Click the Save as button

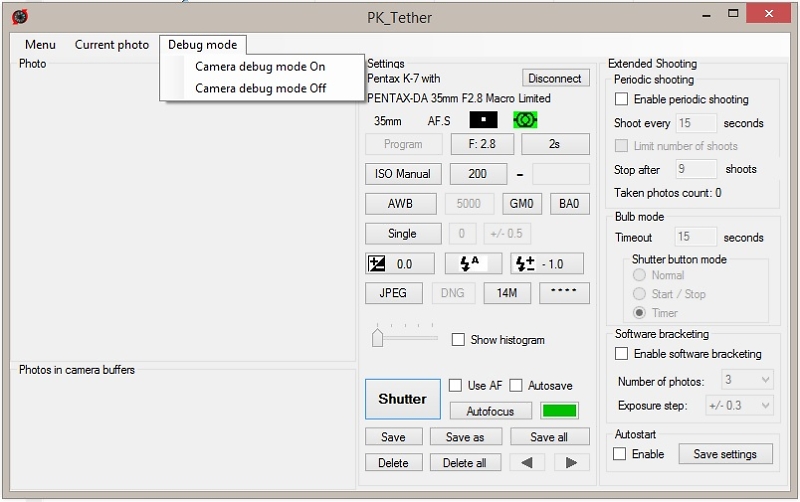pyautogui.click(x=465, y=437)
